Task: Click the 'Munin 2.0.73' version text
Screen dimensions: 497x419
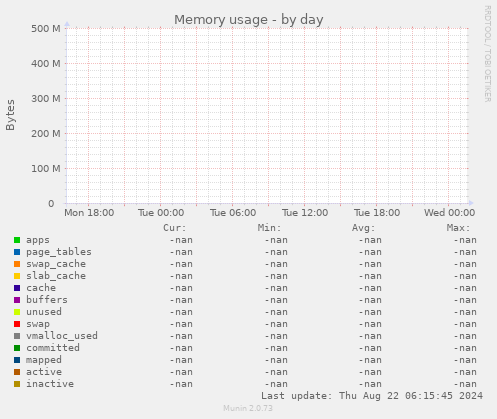Action: [x=248, y=408]
